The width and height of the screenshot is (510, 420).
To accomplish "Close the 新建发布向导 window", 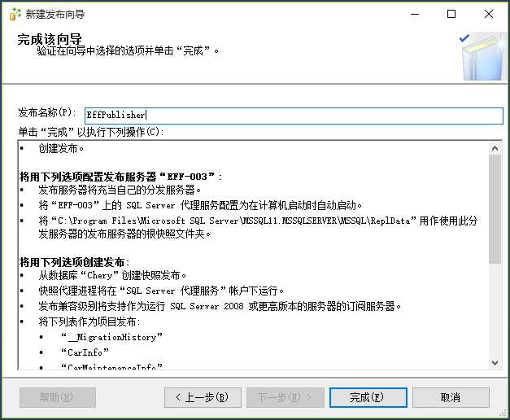I will [x=489, y=15].
